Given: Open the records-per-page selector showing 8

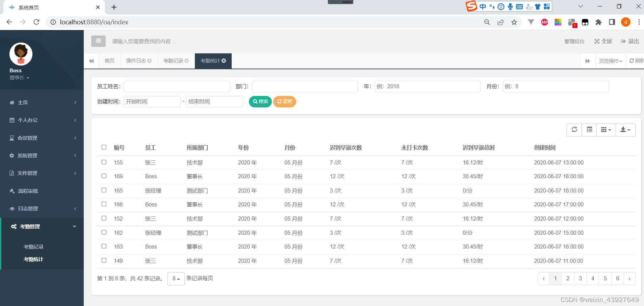Looking at the screenshot, I should click(176, 278).
